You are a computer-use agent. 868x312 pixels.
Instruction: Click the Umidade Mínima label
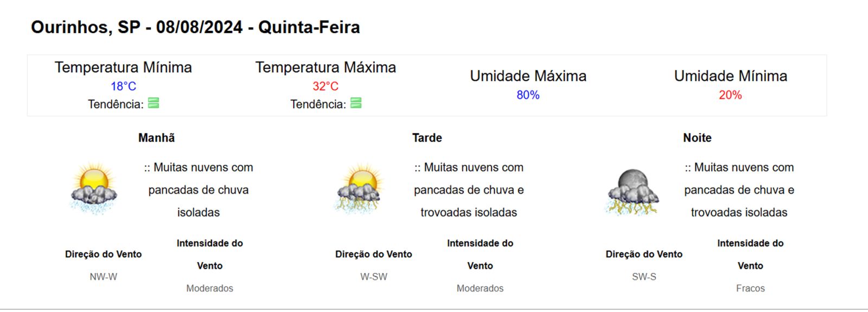[x=730, y=76]
